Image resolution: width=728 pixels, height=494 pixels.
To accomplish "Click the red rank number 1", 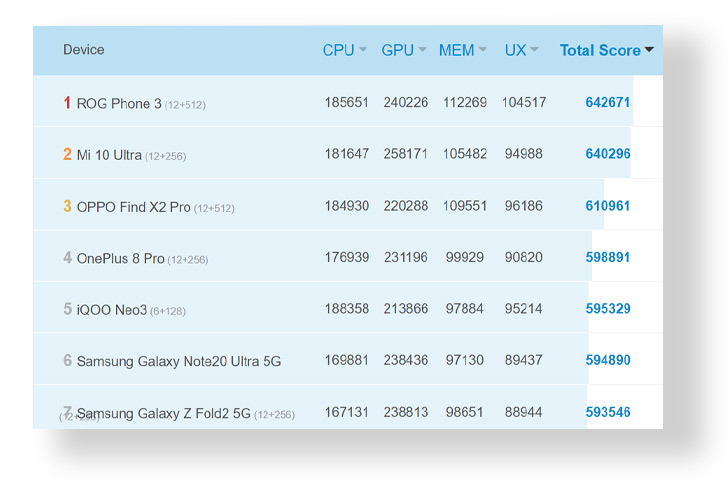I will [x=67, y=103].
